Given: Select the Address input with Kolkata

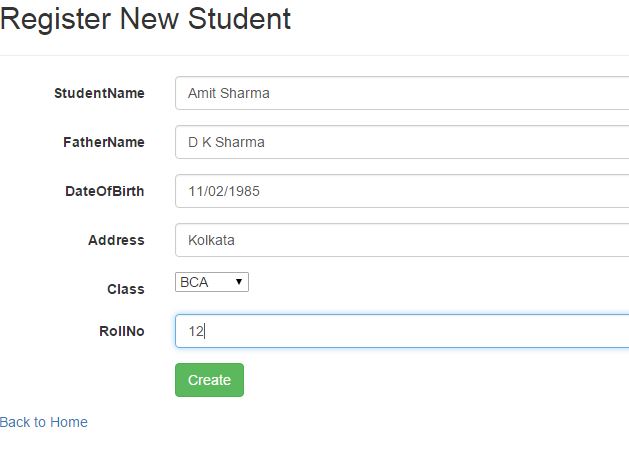Looking at the screenshot, I should (400, 240).
